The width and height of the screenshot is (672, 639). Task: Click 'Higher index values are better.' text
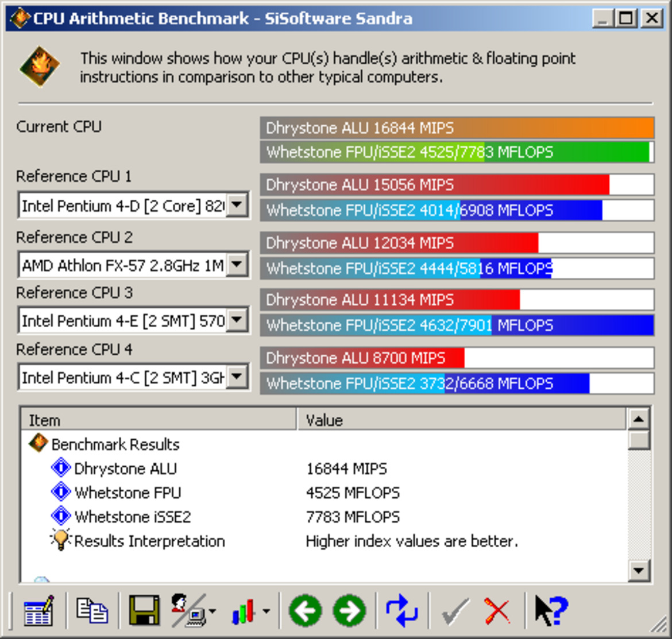[412, 541]
